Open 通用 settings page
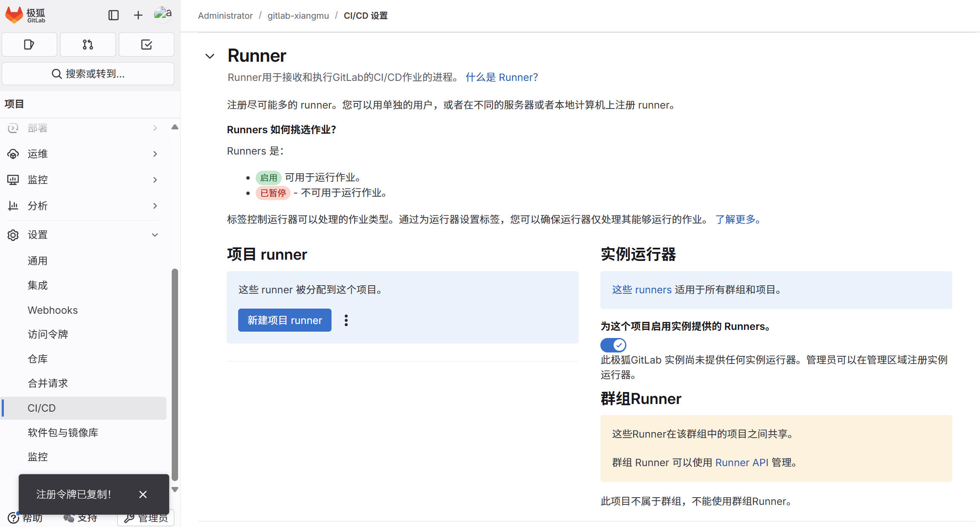Image resolution: width=980 pixels, height=527 pixels. click(x=84, y=261)
